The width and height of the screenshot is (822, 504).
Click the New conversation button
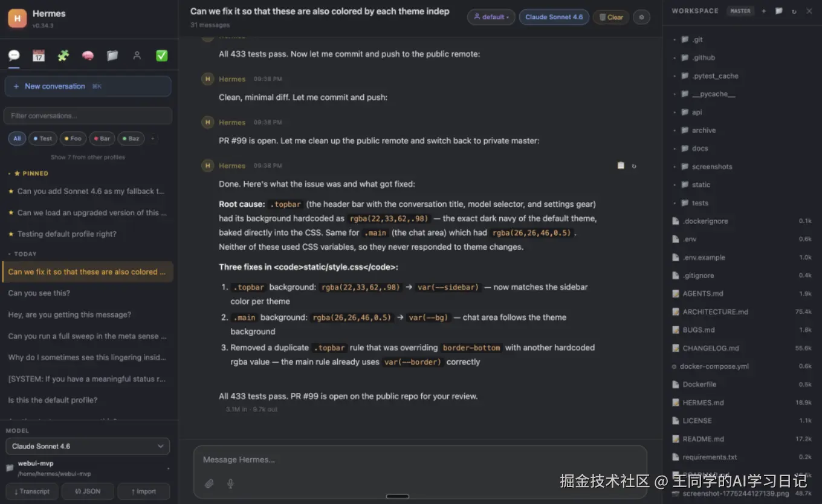point(88,86)
